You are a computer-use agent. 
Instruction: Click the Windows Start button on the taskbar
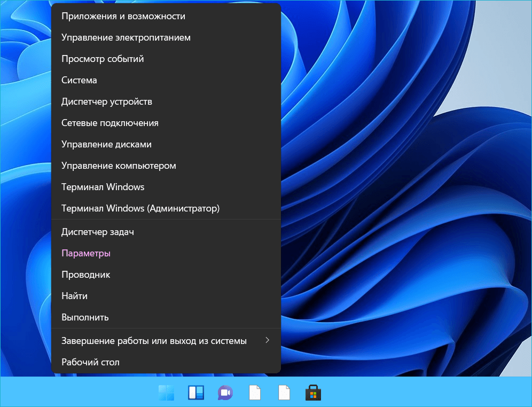pyautogui.click(x=166, y=393)
